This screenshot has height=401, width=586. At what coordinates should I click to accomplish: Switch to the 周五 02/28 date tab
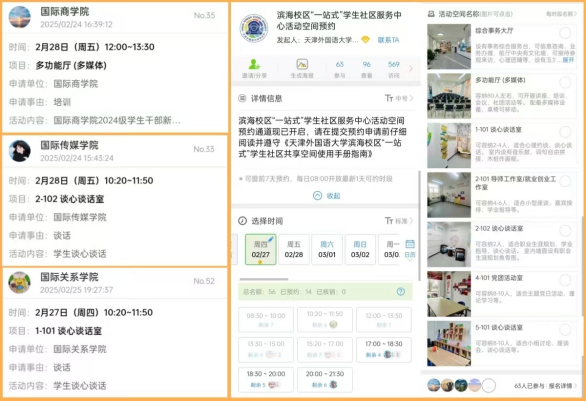pos(294,249)
